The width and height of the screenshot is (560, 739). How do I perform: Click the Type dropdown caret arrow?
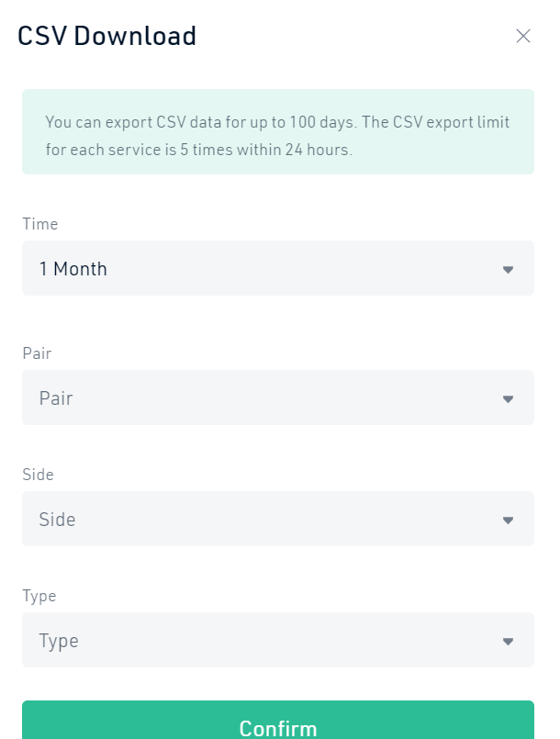pos(508,642)
